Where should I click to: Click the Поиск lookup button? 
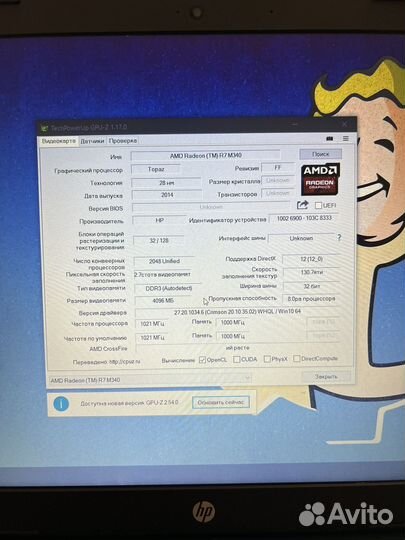[321, 154]
